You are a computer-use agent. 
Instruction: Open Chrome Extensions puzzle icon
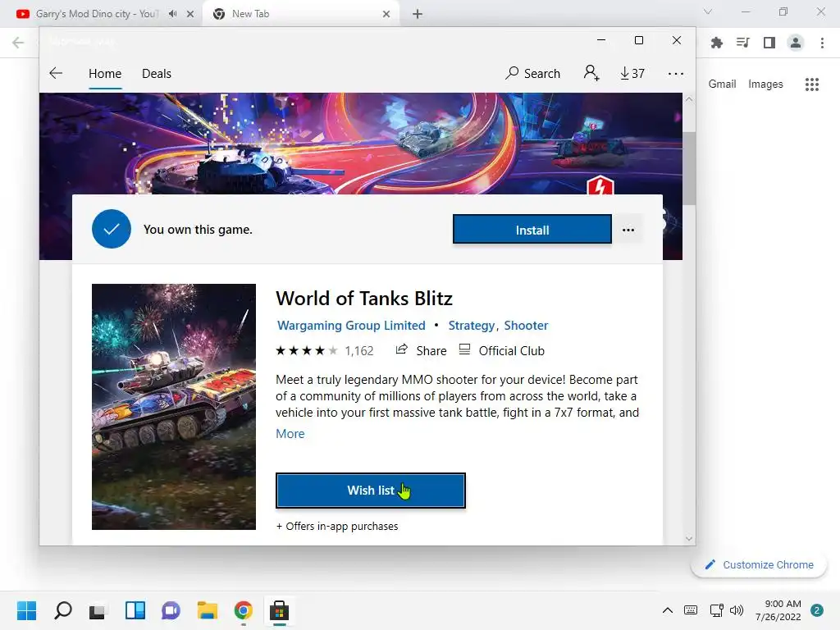[x=716, y=43]
